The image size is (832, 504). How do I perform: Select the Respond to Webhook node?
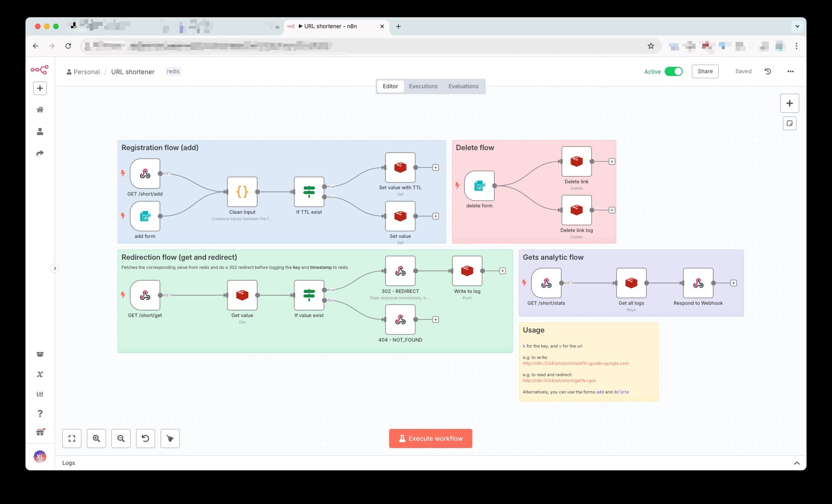698,283
